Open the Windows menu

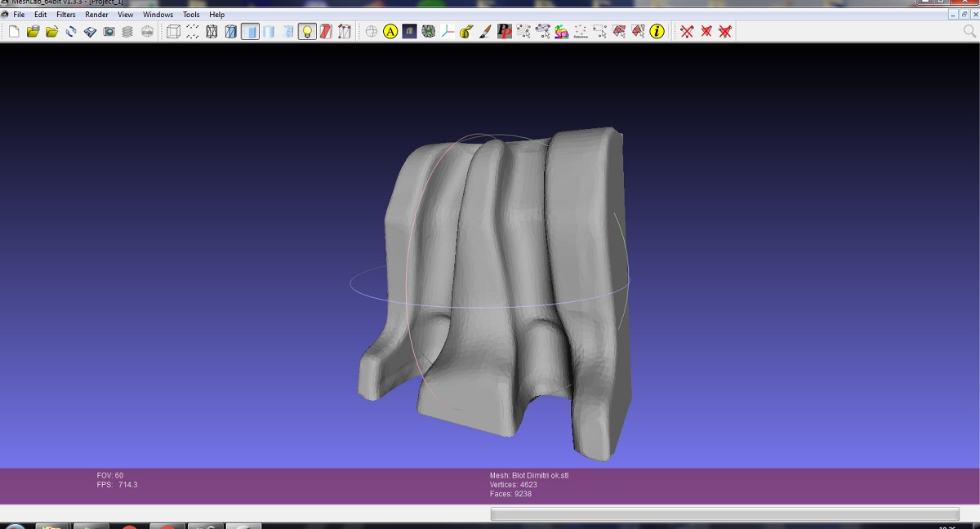(158, 15)
